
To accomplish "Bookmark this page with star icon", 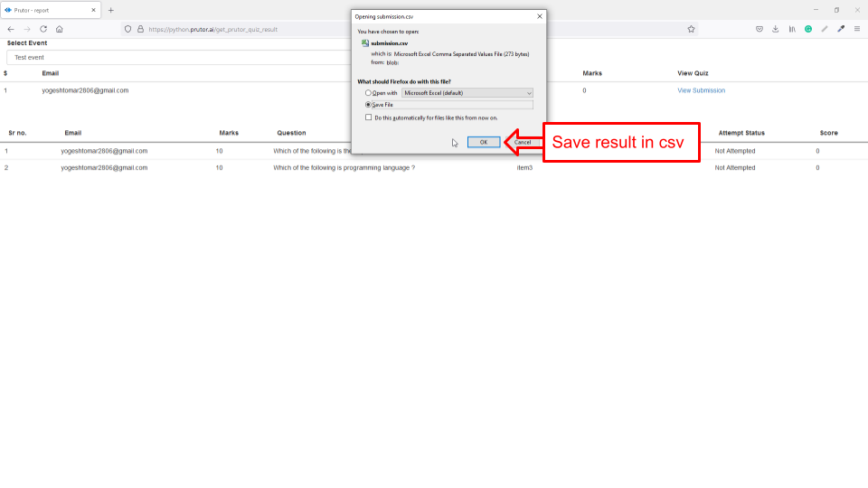I will (x=691, y=29).
